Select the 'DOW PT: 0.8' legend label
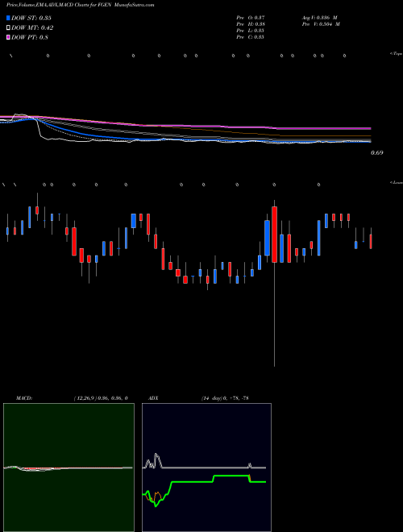Image resolution: width=403 pixels, height=532 pixels. (30, 37)
